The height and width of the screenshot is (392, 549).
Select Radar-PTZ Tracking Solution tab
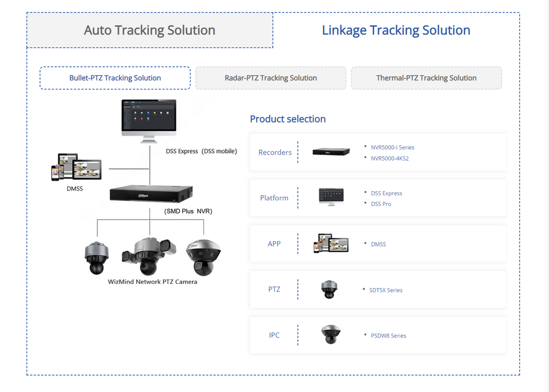click(x=271, y=78)
